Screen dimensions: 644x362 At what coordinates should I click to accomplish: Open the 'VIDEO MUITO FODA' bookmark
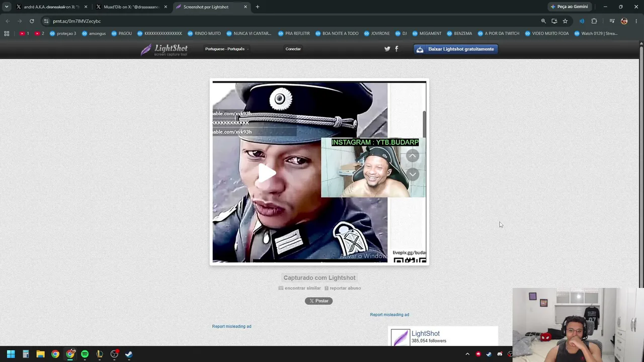click(x=547, y=34)
